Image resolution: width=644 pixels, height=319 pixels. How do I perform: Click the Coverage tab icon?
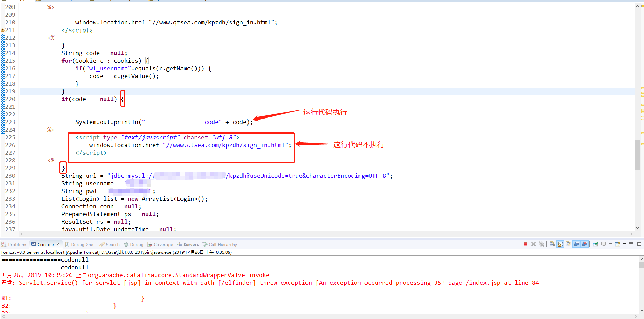click(x=150, y=244)
